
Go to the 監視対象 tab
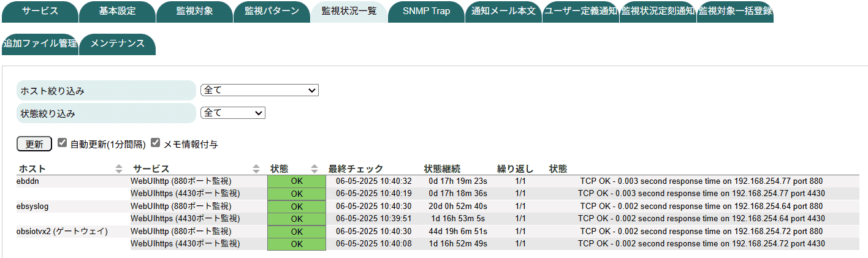(x=194, y=12)
